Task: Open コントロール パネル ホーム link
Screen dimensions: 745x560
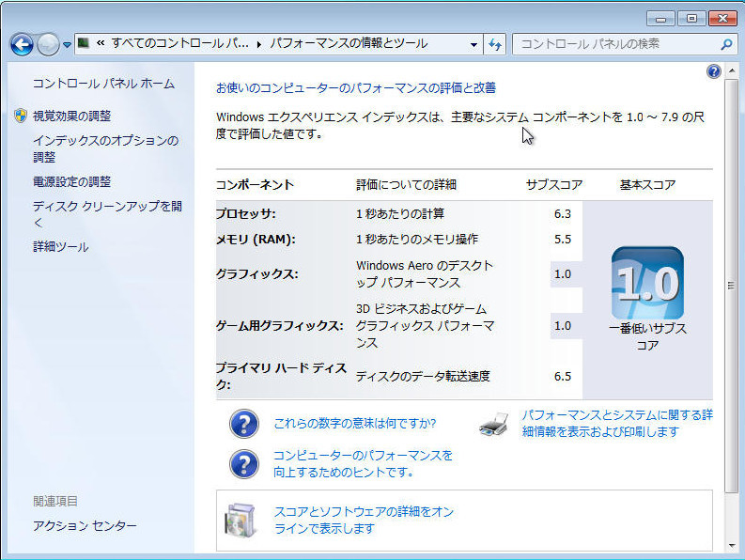Action: [103, 84]
